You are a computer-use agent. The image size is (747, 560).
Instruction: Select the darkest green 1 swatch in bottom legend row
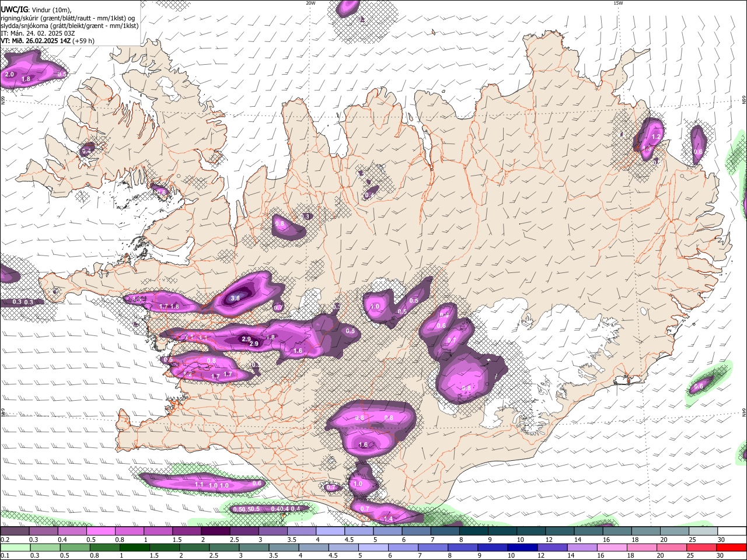tap(135, 548)
